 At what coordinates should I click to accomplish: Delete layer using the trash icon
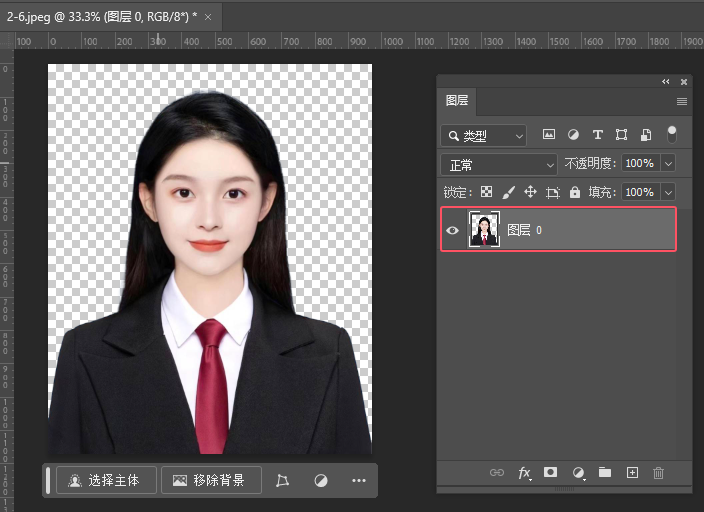pyautogui.click(x=658, y=472)
